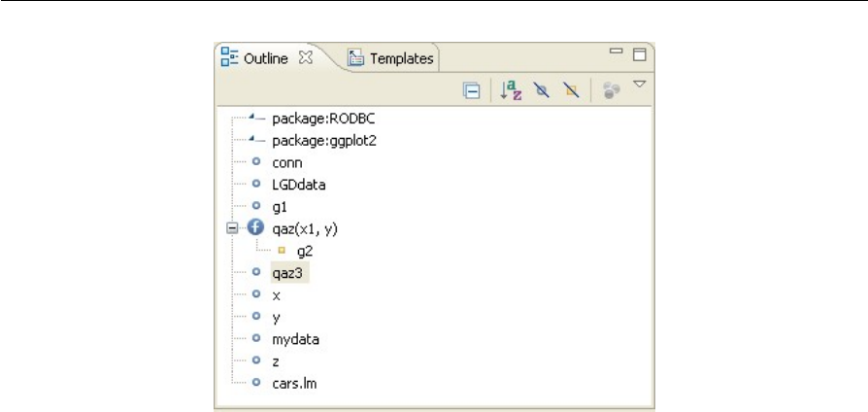This screenshot has width=868, height=412.
Task: Click the circle icon beside x
Action: pyautogui.click(x=255, y=293)
